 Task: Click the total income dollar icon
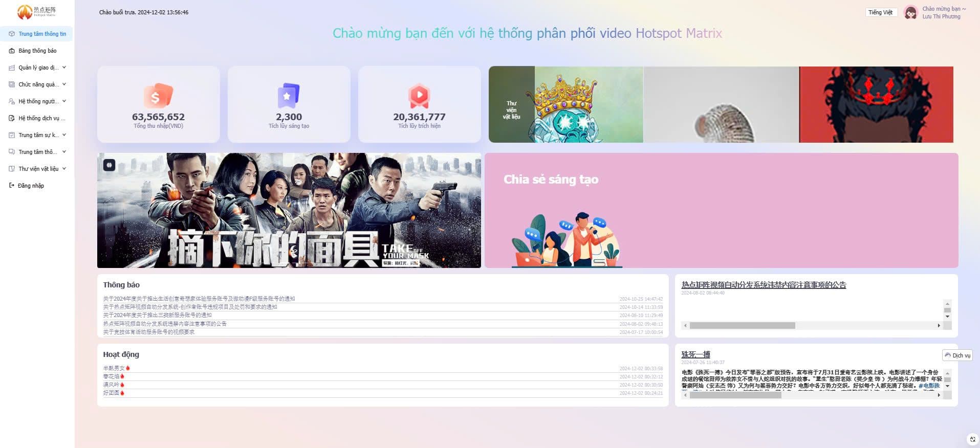click(158, 96)
